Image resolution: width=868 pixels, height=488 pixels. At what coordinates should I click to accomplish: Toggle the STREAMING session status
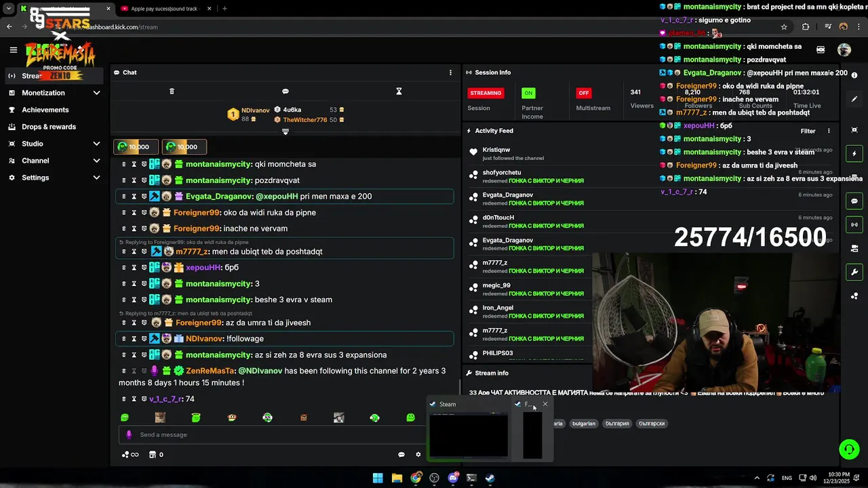pos(486,93)
